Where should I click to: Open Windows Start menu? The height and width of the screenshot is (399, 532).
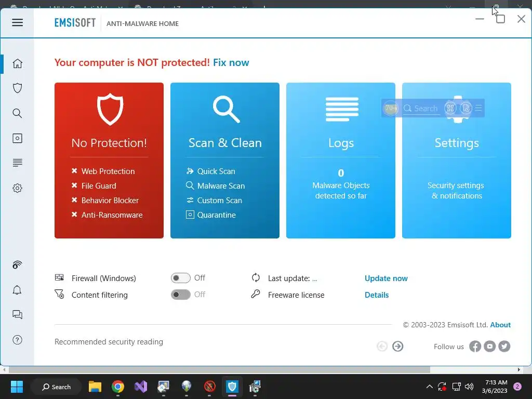(17, 387)
